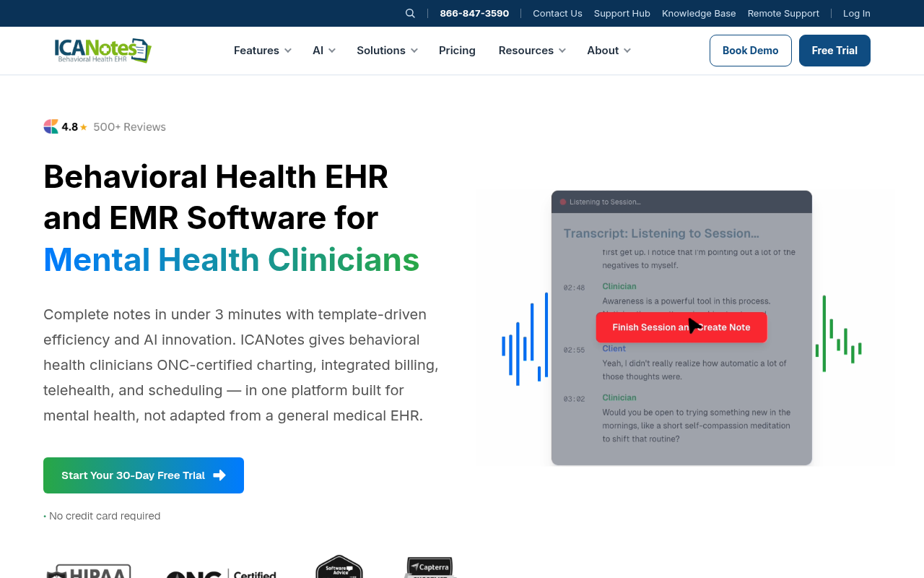Click the arrow on Start Free Trial button
The width and height of the screenshot is (924, 578).
[220, 475]
